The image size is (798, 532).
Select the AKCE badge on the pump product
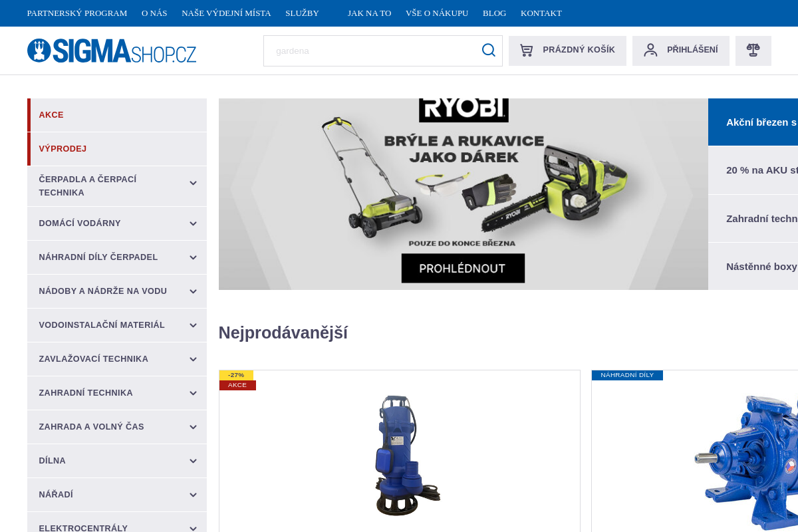(237, 385)
